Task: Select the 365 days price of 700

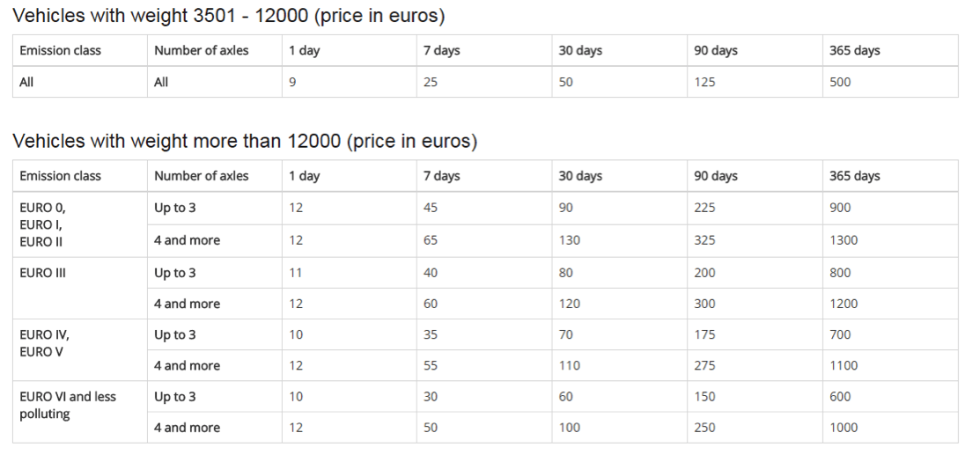Action: click(840, 334)
